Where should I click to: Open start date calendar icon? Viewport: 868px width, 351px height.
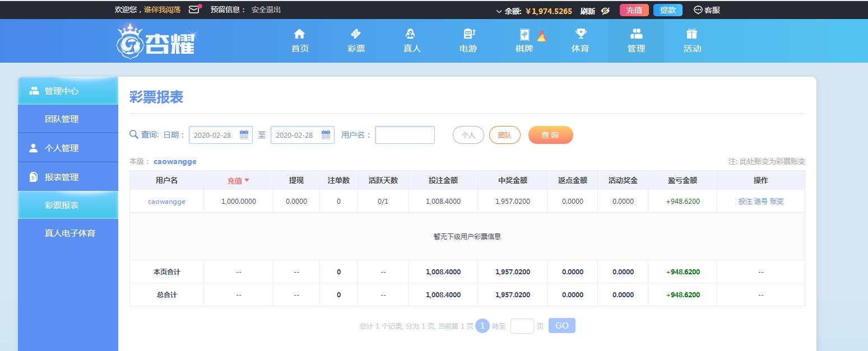pyautogui.click(x=244, y=134)
